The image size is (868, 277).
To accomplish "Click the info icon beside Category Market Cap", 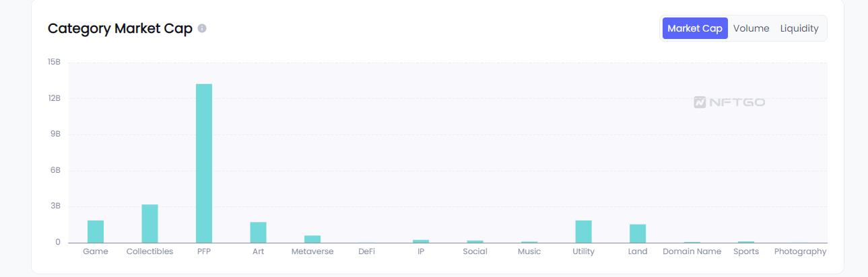I will tap(202, 29).
